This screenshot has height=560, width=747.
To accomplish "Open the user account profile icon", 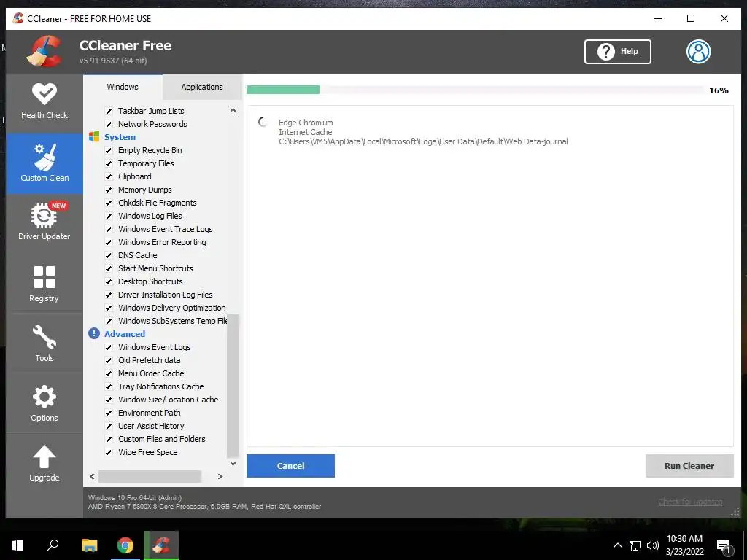I will [x=698, y=52].
